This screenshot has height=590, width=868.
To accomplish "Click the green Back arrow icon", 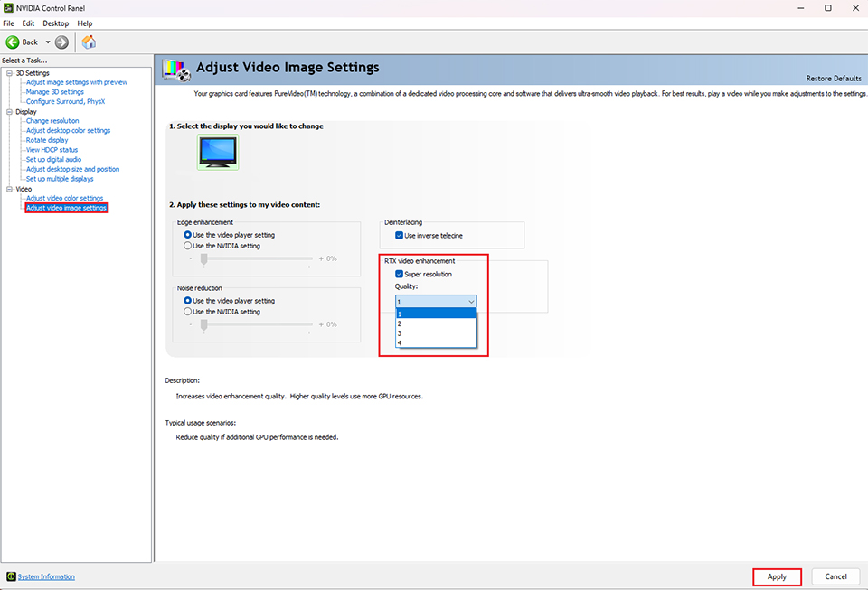I will pos(14,42).
